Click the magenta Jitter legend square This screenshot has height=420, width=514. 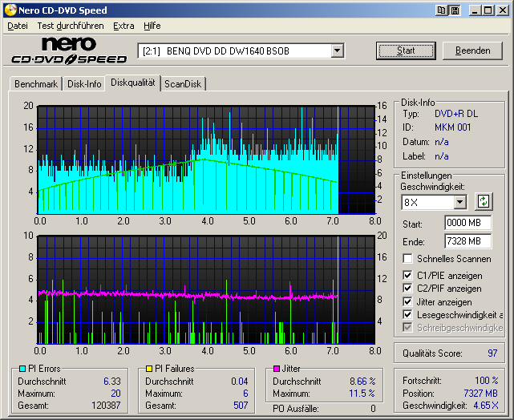coord(276,369)
